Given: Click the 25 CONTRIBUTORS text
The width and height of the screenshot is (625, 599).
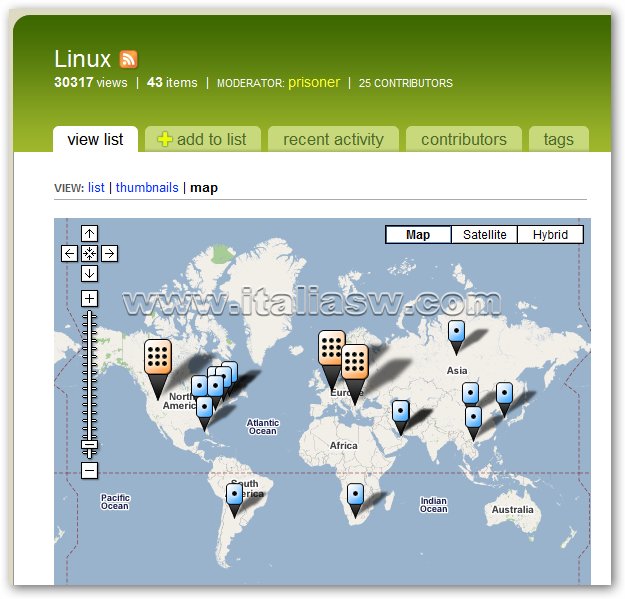Looking at the screenshot, I should [x=406, y=83].
